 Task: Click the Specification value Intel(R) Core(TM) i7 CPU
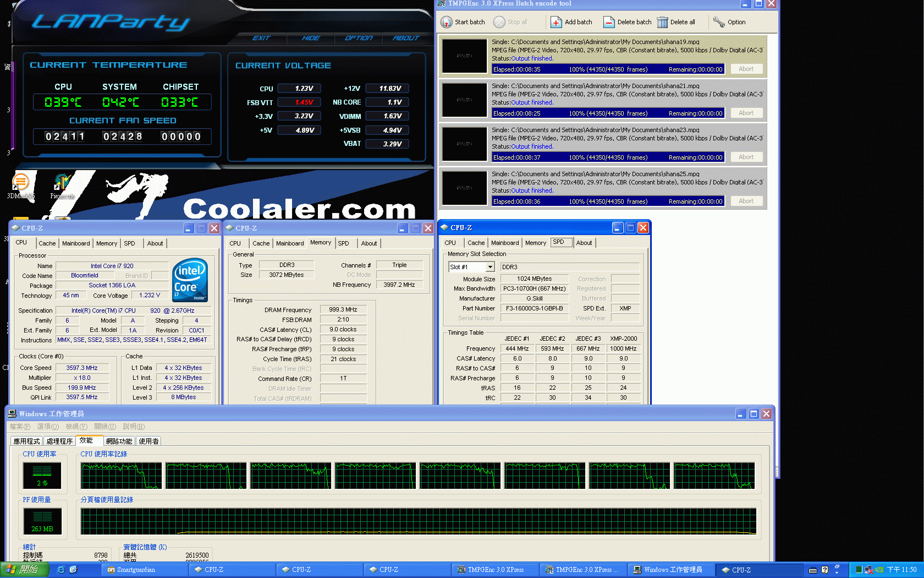click(x=133, y=310)
